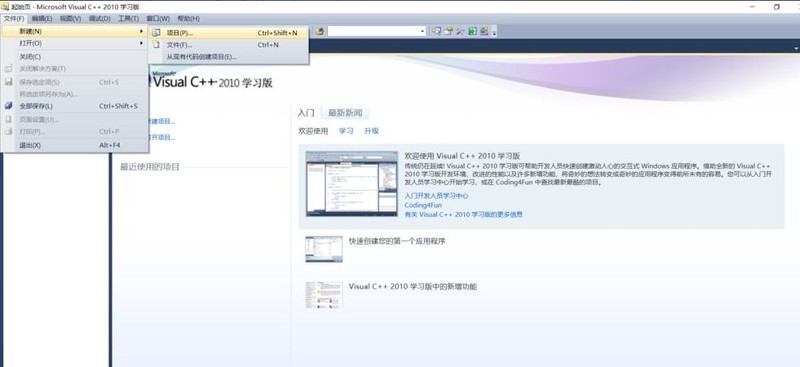The width and height of the screenshot is (800, 367).
Task: Select the 学习 sub-tab
Action: [x=346, y=131]
